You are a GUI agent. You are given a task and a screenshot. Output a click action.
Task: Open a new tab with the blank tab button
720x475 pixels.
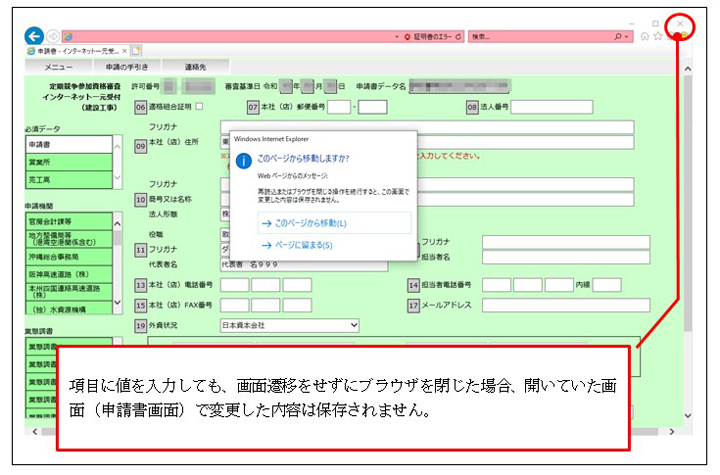(137, 50)
